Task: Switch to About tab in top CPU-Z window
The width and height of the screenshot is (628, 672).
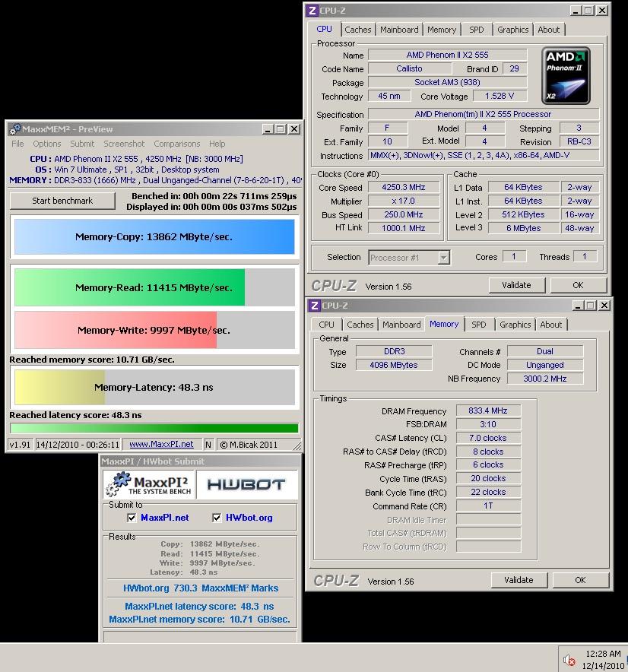Action: click(x=549, y=30)
